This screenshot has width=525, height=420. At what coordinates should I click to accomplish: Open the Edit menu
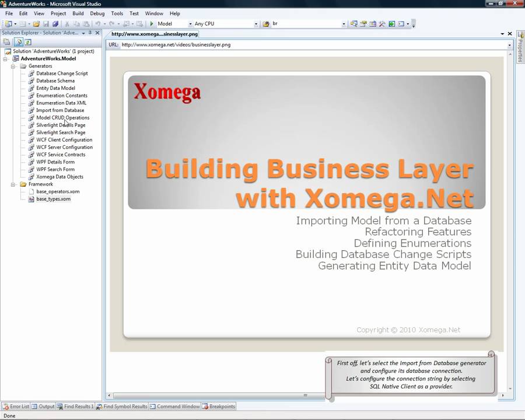coord(23,13)
